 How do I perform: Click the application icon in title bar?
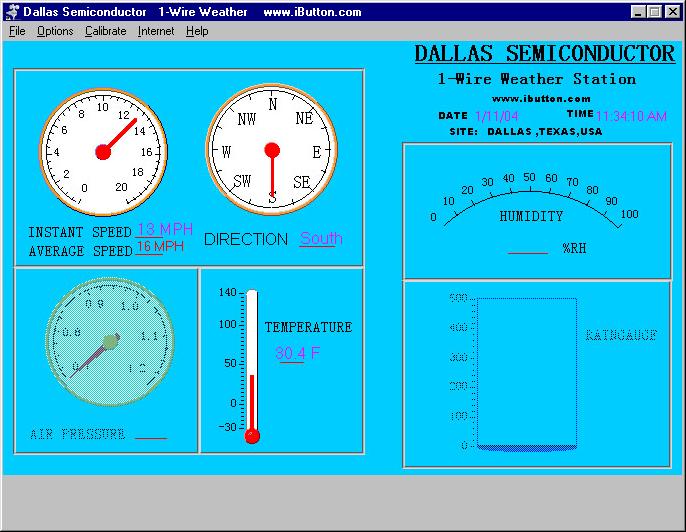(x=12, y=12)
